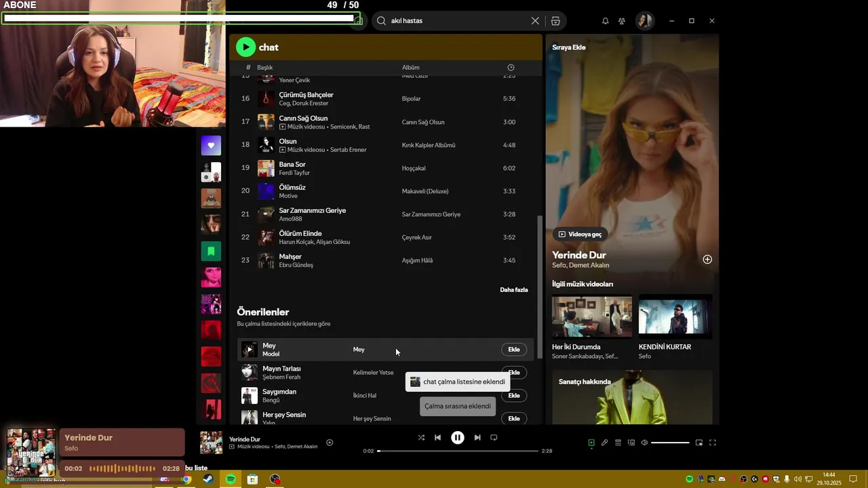Open the notifications bell
Viewport: 868px width, 488px height.
605,21
